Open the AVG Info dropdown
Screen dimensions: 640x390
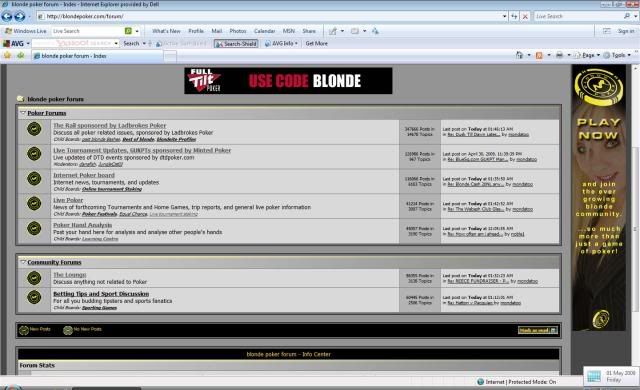coord(281,44)
